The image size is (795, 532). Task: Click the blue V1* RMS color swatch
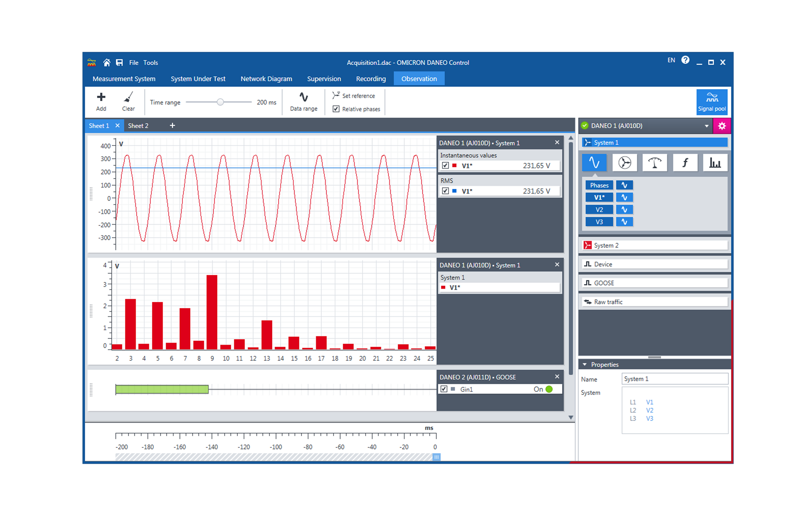454,191
